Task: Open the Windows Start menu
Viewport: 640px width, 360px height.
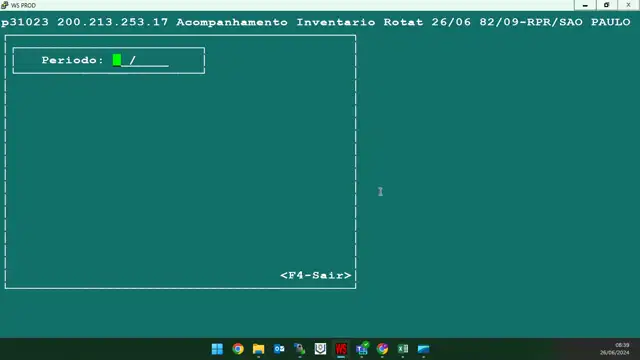Action: pyautogui.click(x=217, y=349)
